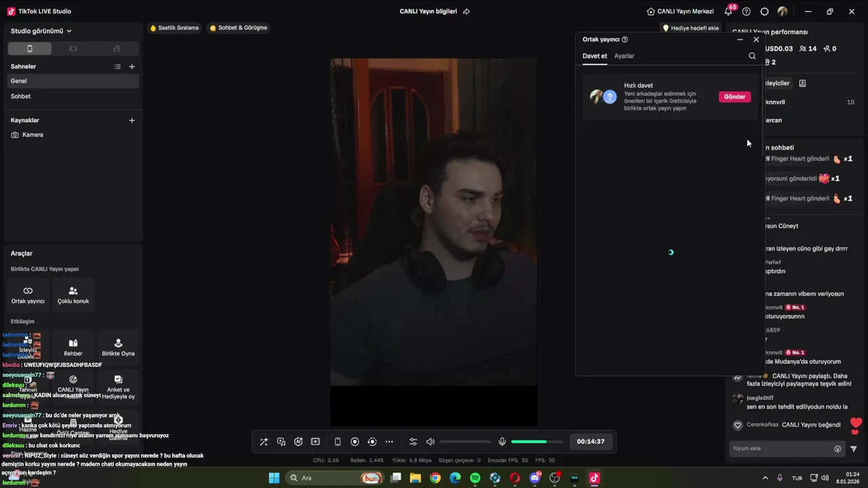This screenshot has width=868, height=488.
Task: Open the Ortak yayıncı tool
Action: 28,296
